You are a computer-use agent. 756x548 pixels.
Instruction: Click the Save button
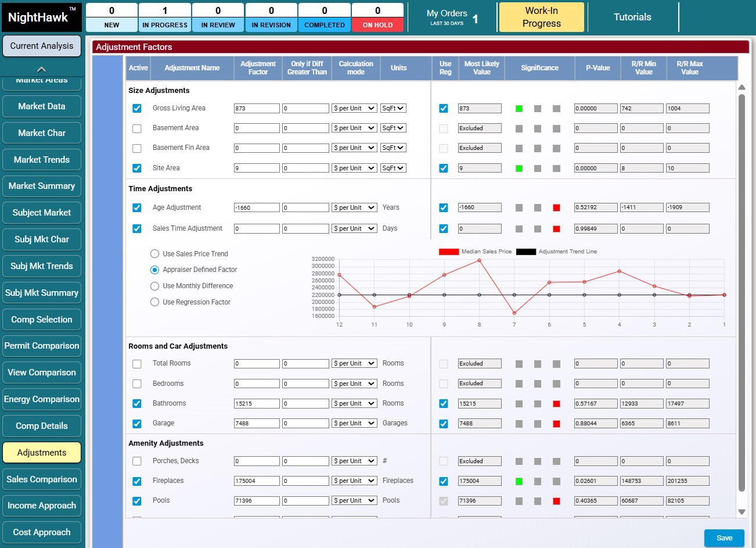point(724,538)
